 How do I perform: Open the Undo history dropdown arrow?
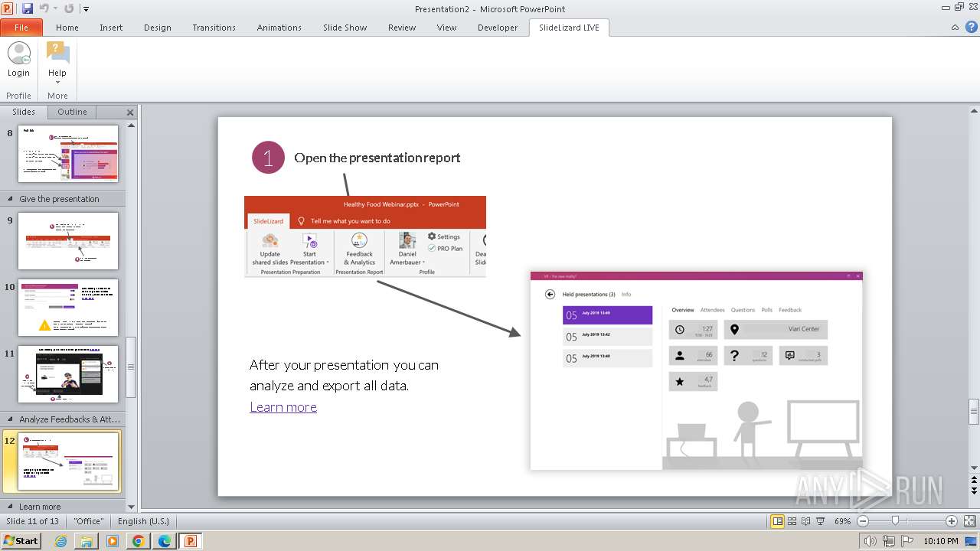click(55, 9)
